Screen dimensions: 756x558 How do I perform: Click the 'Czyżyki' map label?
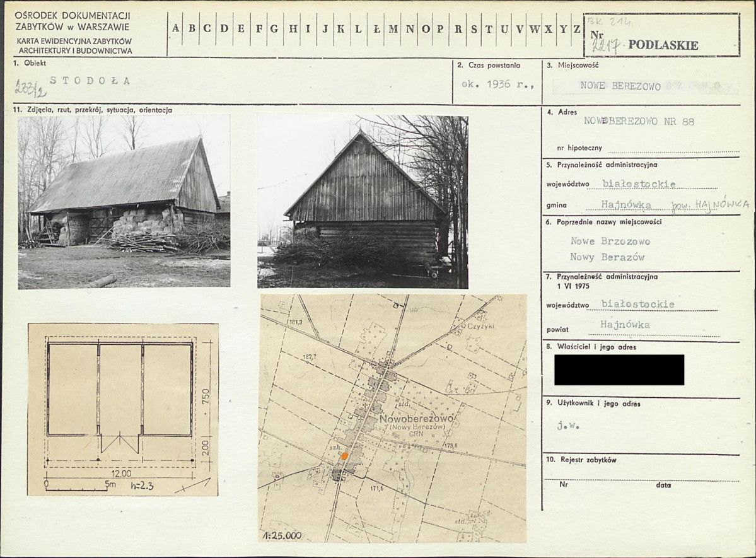pyautogui.click(x=481, y=326)
